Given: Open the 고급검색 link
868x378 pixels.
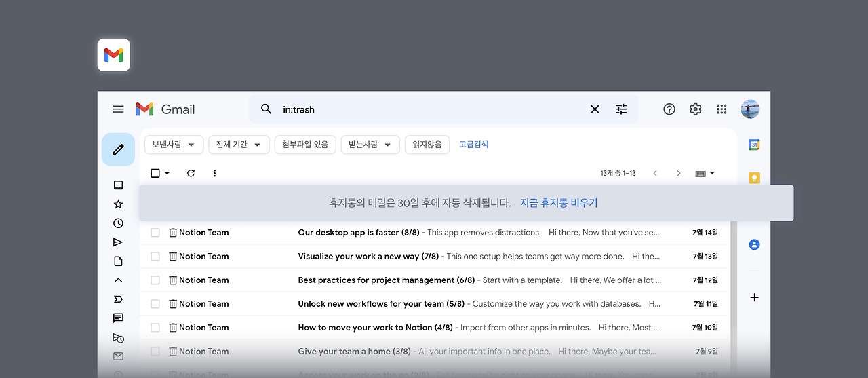Looking at the screenshot, I should click(474, 145).
